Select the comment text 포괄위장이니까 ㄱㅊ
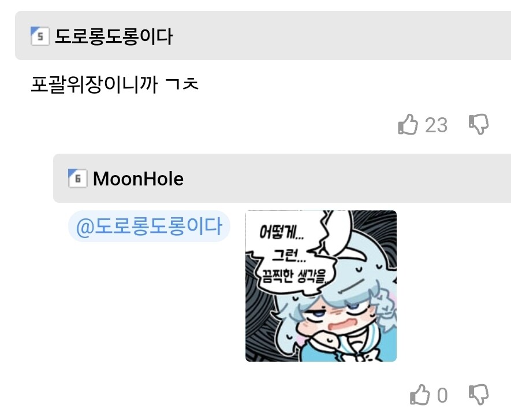Screen dimensions: 511x420 pos(114,84)
